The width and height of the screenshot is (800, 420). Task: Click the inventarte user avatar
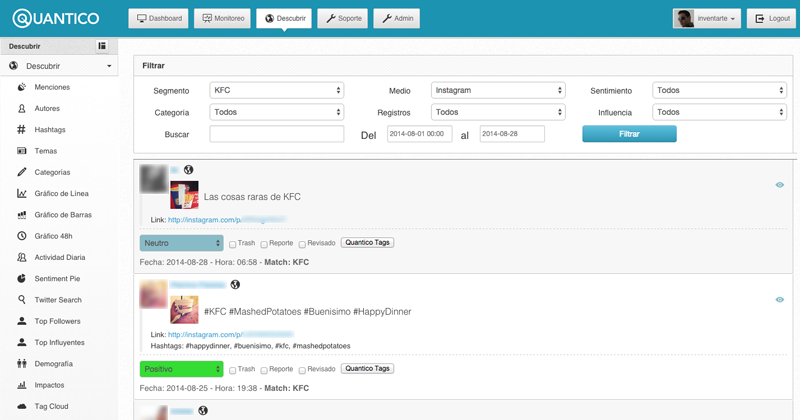click(684, 18)
